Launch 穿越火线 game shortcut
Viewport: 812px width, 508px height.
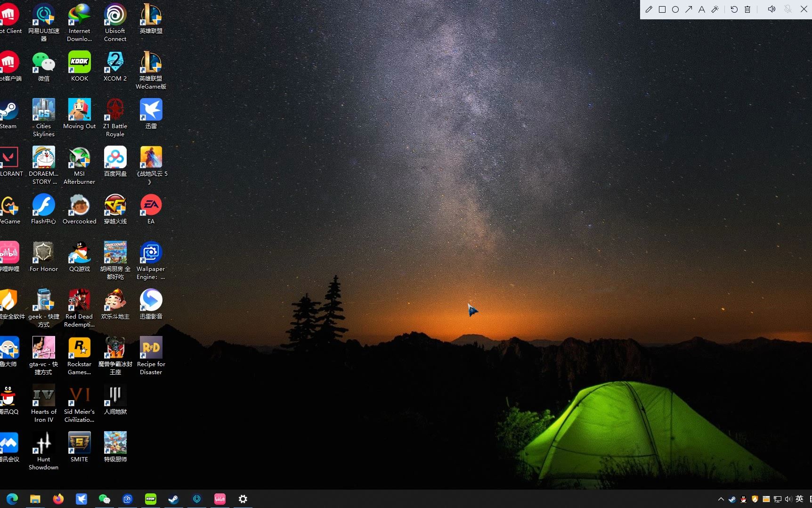pyautogui.click(x=115, y=209)
